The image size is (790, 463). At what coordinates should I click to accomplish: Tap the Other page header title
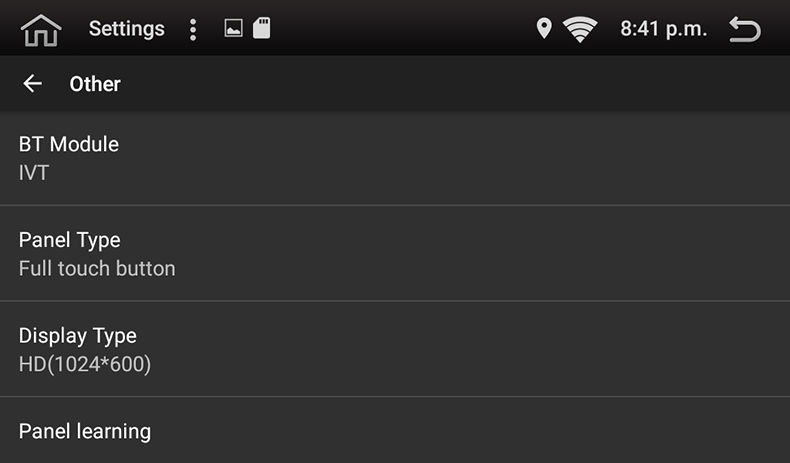point(95,84)
